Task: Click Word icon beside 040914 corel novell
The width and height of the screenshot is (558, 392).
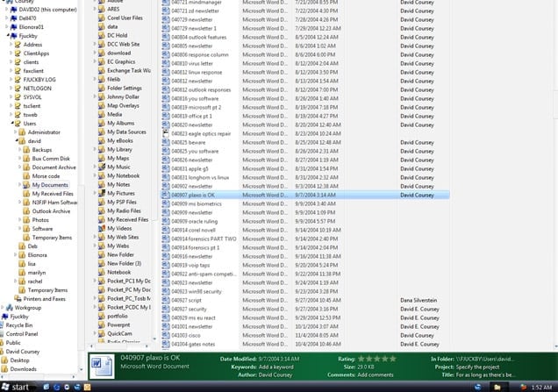Action: 166,230
